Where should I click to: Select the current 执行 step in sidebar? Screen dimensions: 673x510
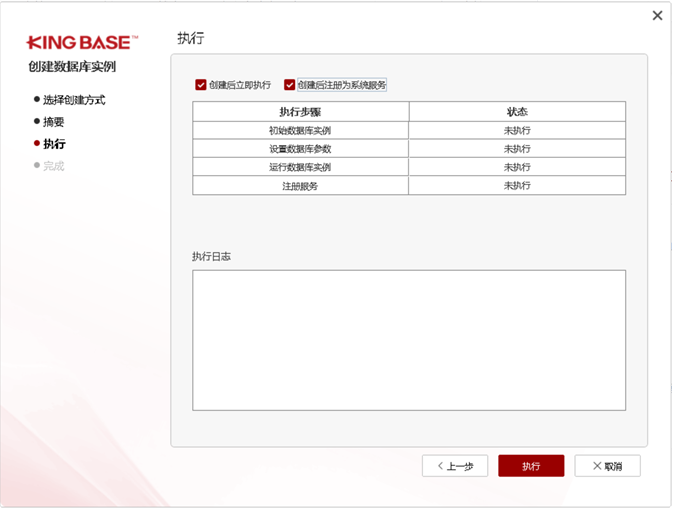54,144
